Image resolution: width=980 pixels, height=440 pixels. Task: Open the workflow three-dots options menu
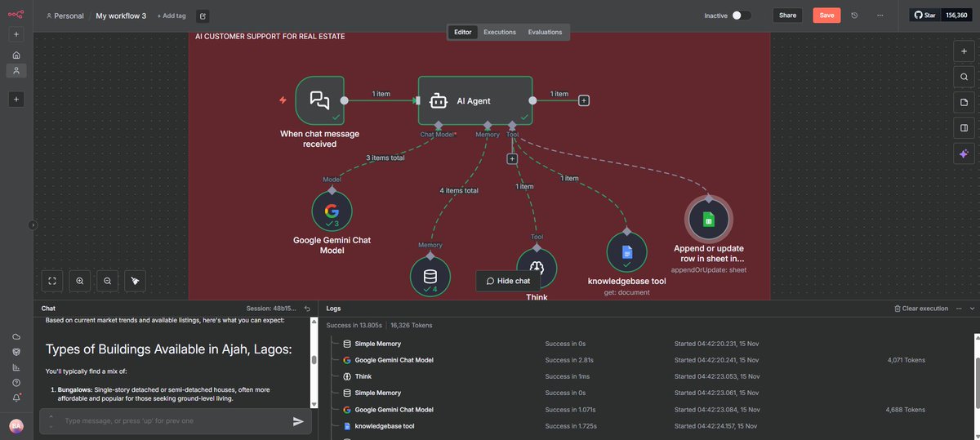(x=880, y=16)
